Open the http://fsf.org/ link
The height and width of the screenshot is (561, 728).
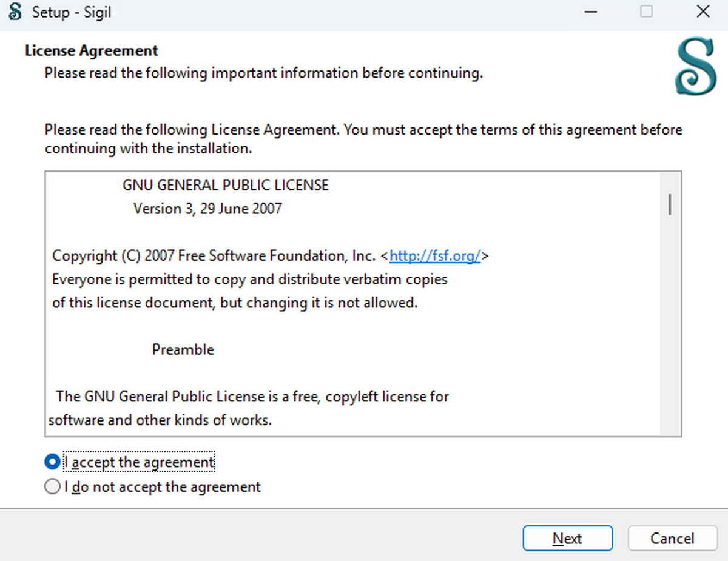[435, 256]
